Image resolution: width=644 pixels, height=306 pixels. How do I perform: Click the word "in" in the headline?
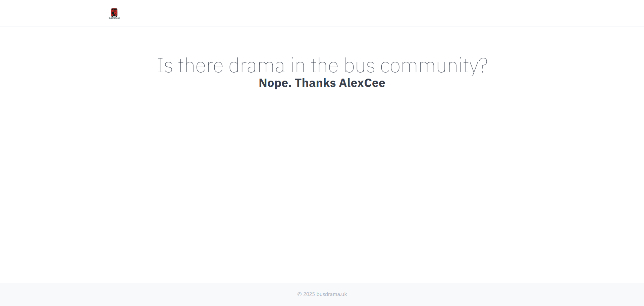[x=298, y=65]
